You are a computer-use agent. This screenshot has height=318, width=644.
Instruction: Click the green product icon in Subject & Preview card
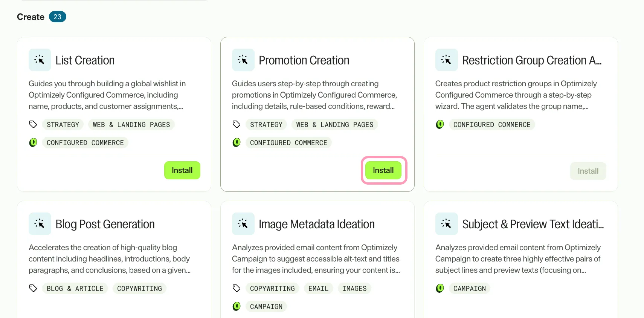[x=440, y=288]
